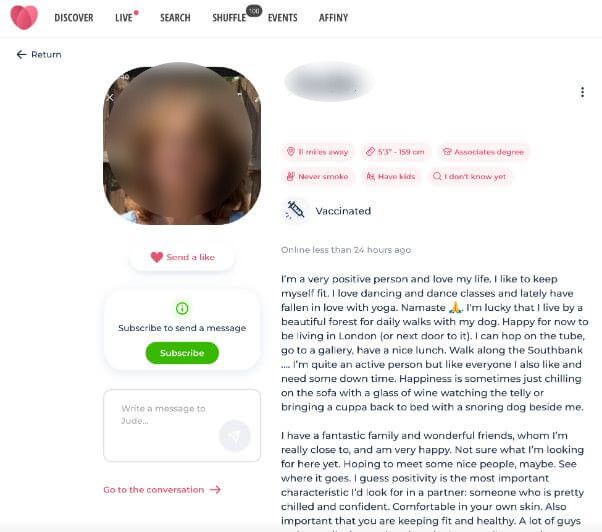Open Shuffle with the 100 badge

point(229,18)
